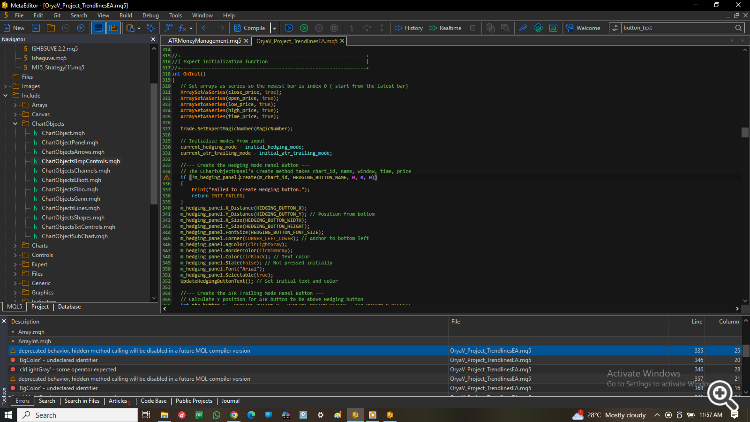750x422 pixels.
Task: Expand the Images folder in Navigator
Action: (6, 86)
